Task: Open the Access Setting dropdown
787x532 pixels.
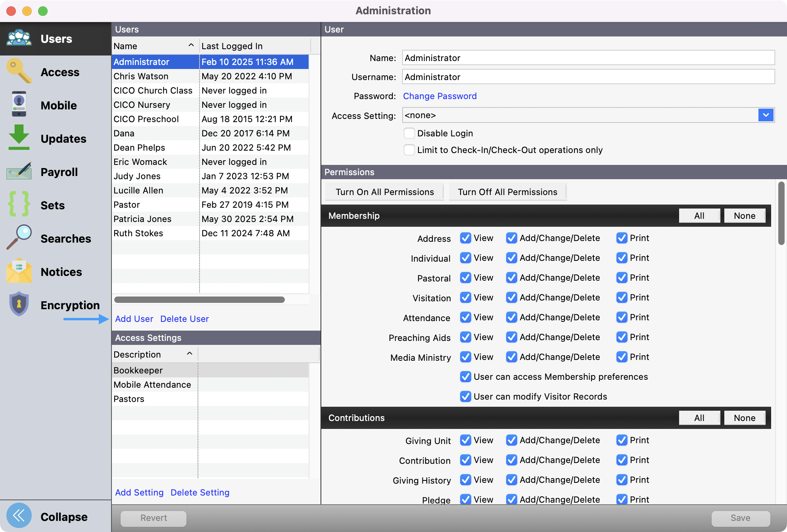Action: coord(766,115)
